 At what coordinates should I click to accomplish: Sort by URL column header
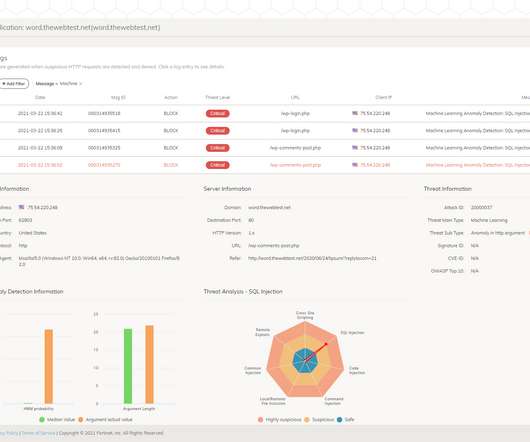(x=295, y=97)
